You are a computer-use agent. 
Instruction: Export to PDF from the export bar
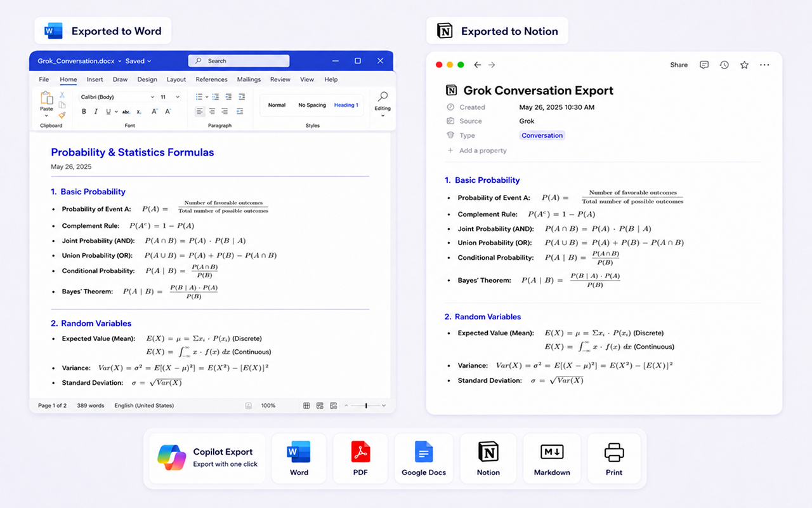click(360, 458)
